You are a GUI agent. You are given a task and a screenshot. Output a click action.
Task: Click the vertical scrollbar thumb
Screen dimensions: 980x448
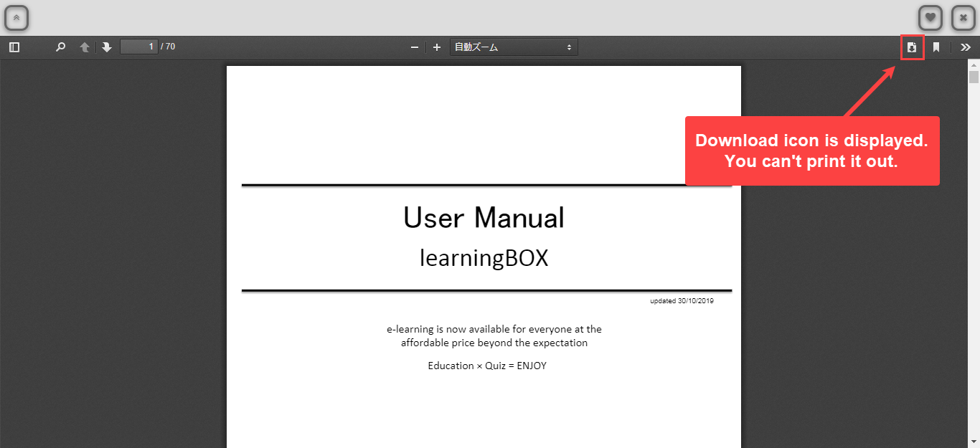974,77
